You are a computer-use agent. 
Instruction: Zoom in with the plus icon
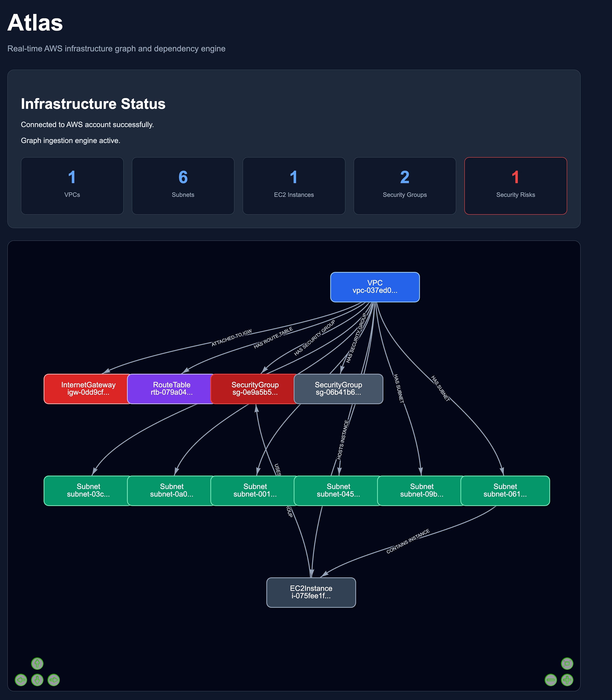tap(567, 680)
